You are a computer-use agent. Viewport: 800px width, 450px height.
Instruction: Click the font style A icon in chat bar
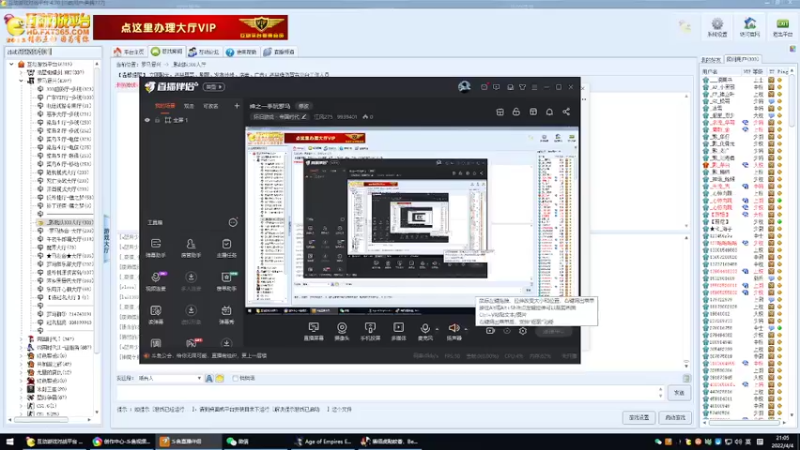click(209, 378)
